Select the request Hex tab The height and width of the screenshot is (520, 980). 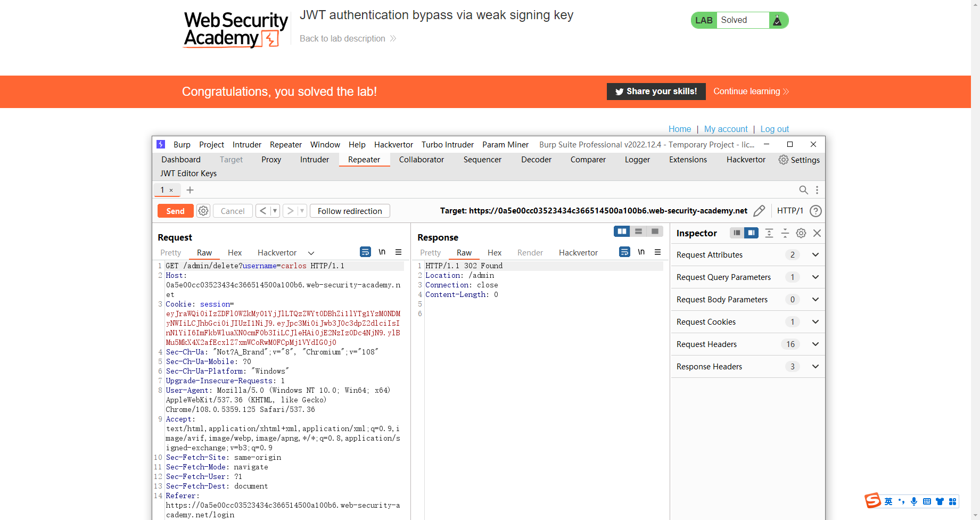coord(235,253)
